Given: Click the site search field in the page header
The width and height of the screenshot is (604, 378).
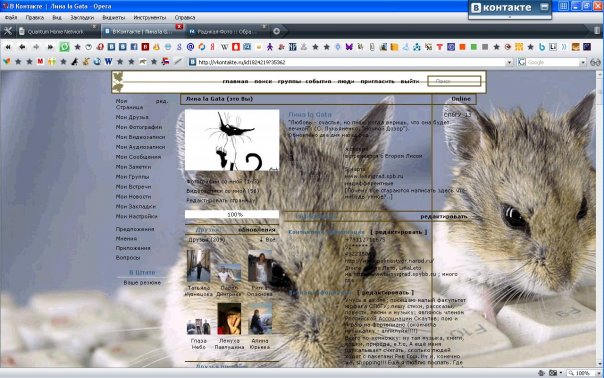Looking at the screenshot, I should (x=454, y=81).
